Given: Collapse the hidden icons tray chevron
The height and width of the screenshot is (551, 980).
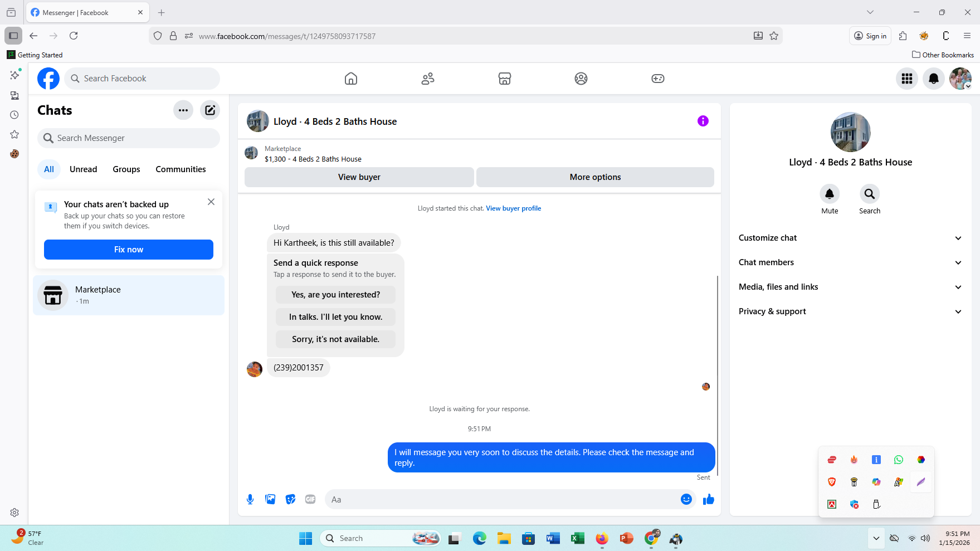Looking at the screenshot, I should [x=876, y=538].
